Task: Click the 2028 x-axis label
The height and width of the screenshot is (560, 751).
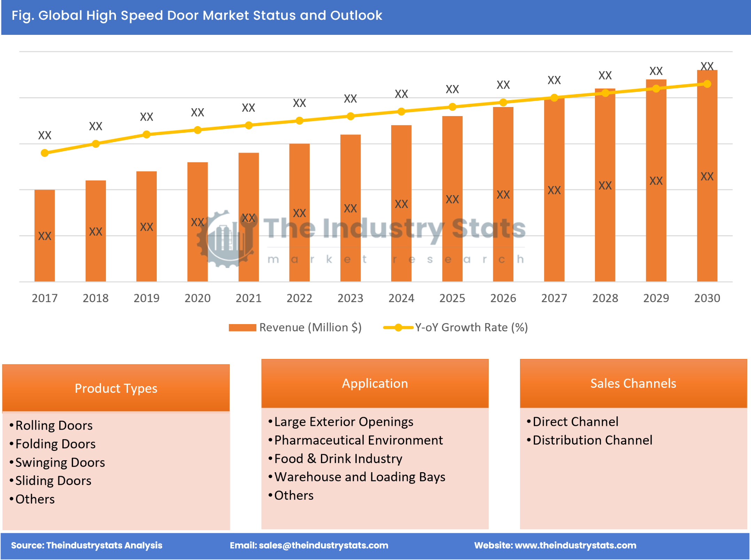Action: click(605, 298)
